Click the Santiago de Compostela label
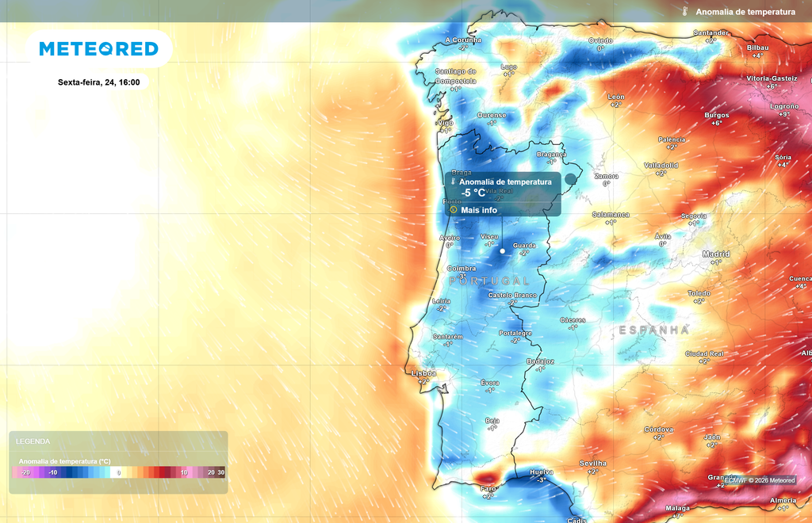The width and height of the screenshot is (812, 523). coord(456,76)
